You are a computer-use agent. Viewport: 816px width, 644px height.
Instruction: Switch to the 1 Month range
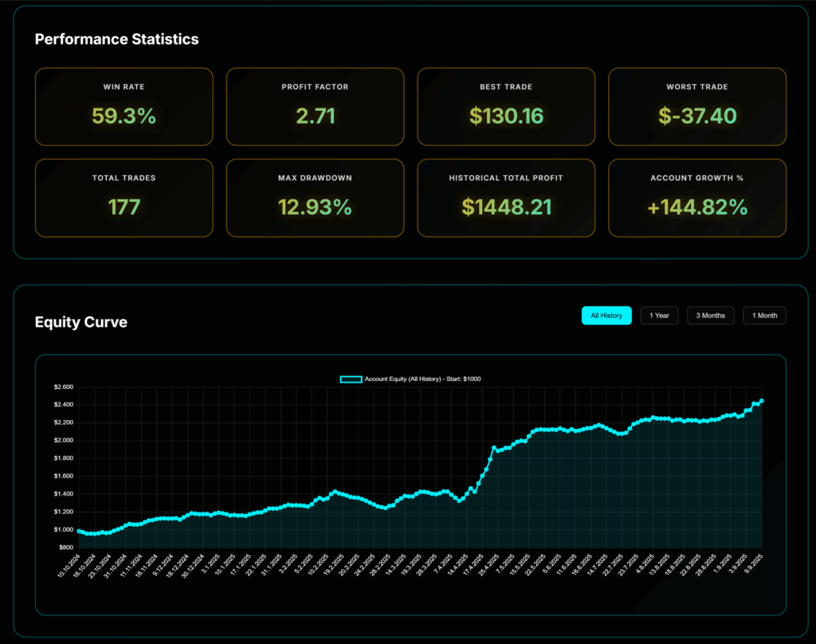[764, 316]
